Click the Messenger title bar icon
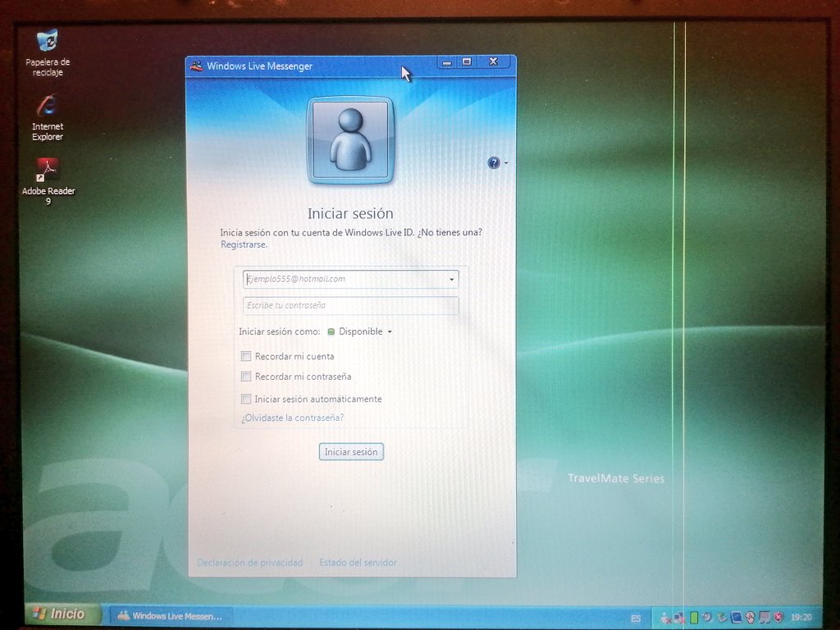 pos(197,66)
